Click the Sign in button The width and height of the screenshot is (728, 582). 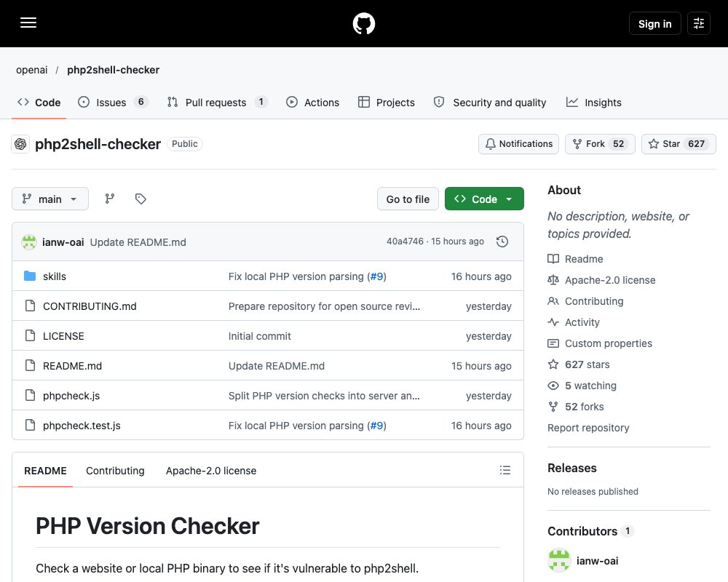click(x=654, y=23)
